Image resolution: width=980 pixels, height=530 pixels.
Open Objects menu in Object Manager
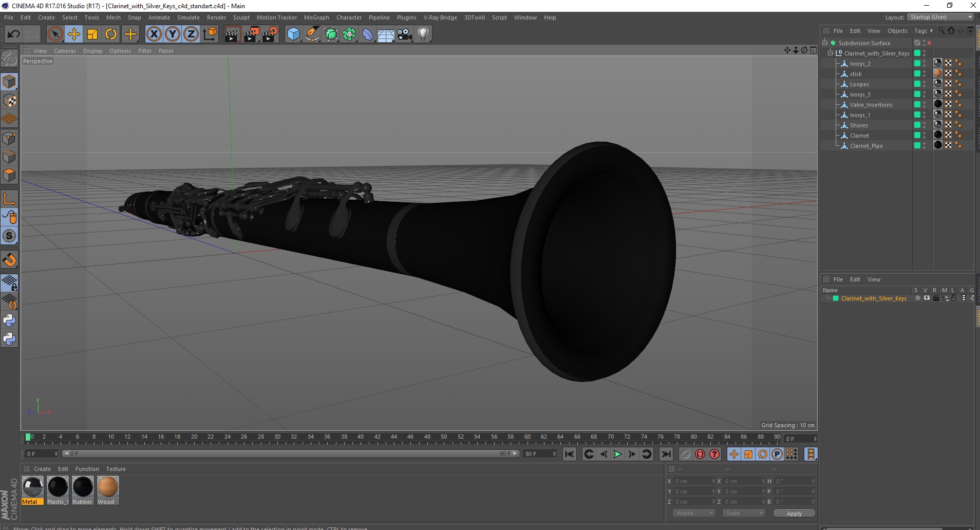point(897,31)
